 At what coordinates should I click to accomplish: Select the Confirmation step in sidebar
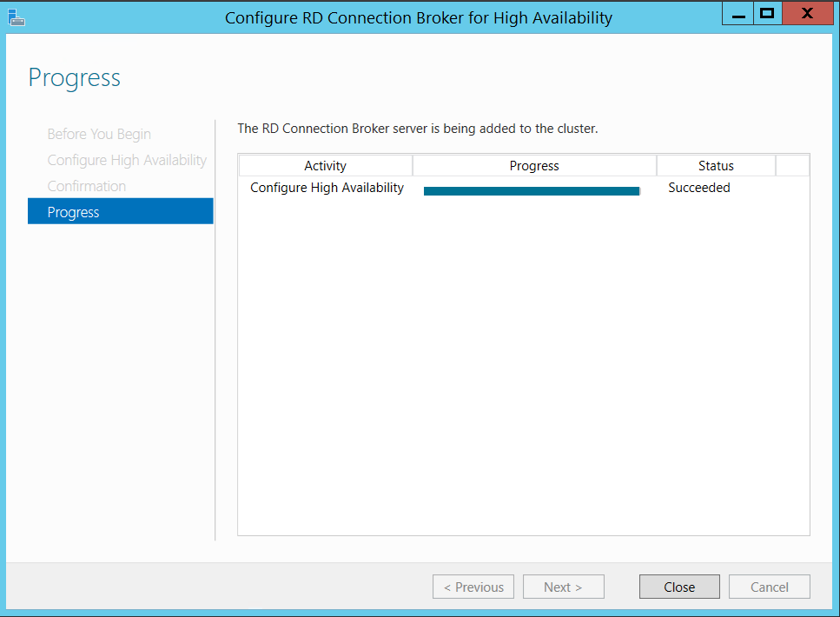87,186
